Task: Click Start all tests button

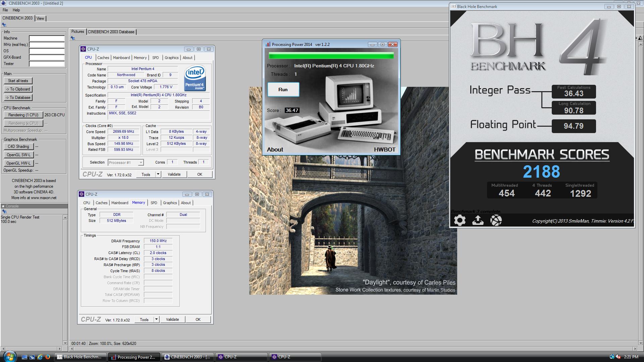Action: [18, 81]
